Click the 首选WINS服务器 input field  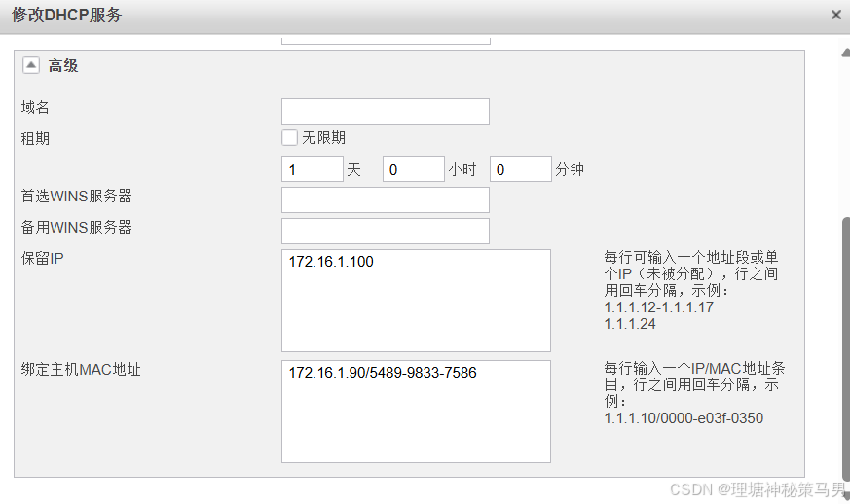pyautogui.click(x=386, y=200)
